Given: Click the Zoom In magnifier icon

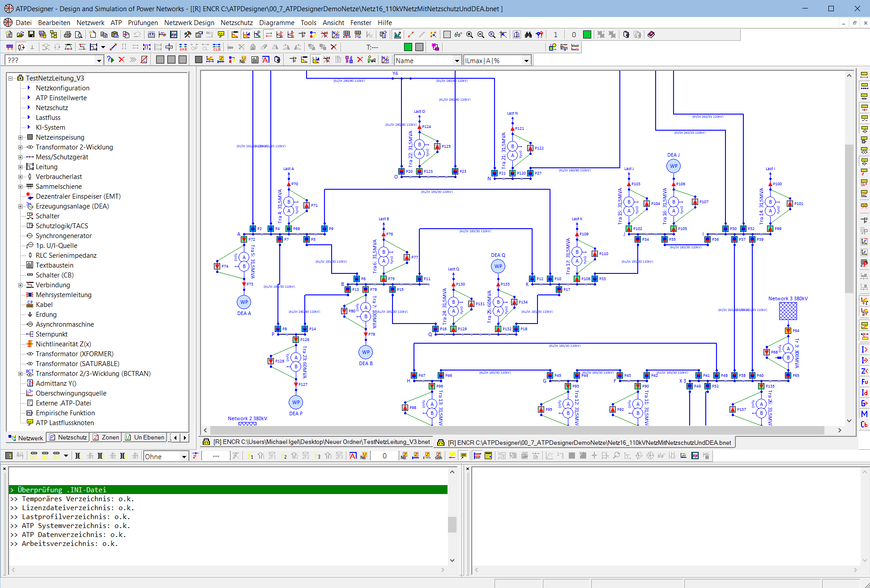Looking at the screenshot, I should [x=469, y=34].
